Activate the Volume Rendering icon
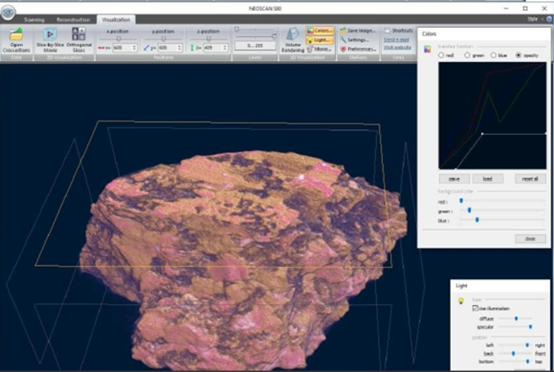The width and height of the screenshot is (554, 372). [292, 40]
